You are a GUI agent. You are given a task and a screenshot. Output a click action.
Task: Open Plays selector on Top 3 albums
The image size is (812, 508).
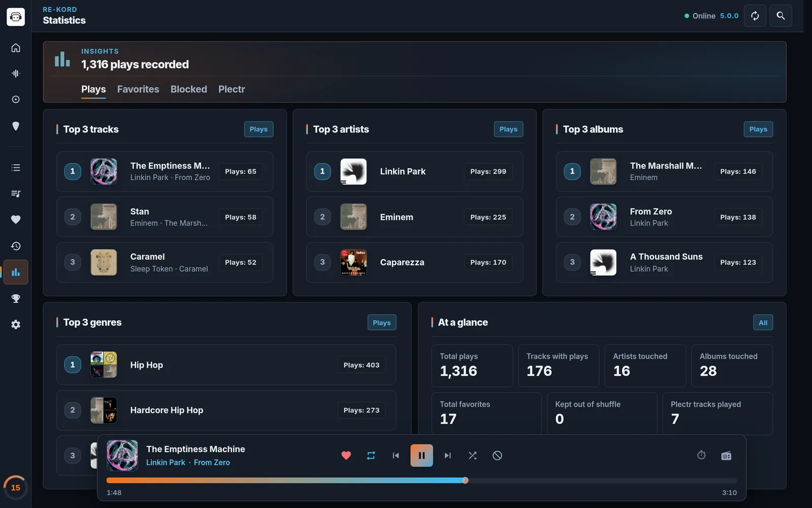tap(758, 129)
